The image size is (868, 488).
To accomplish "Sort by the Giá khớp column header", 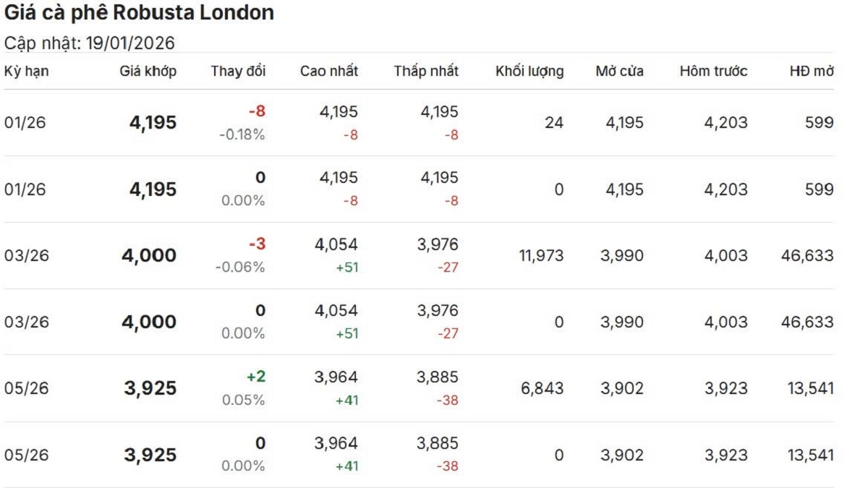I will tap(148, 71).
